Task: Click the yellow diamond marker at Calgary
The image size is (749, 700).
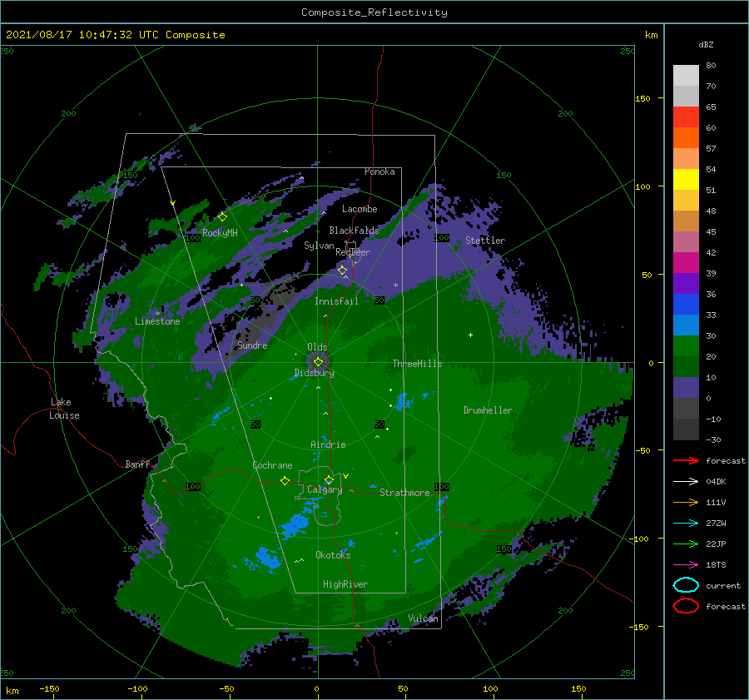Action: [329, 479]
